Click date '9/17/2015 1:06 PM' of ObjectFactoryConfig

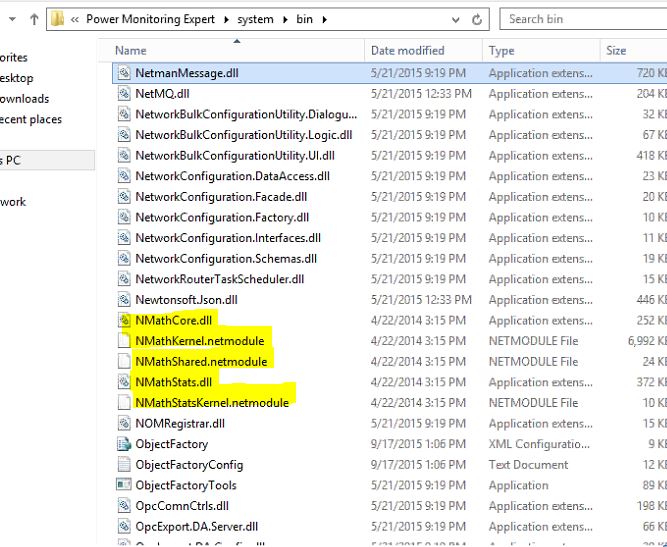418,464
